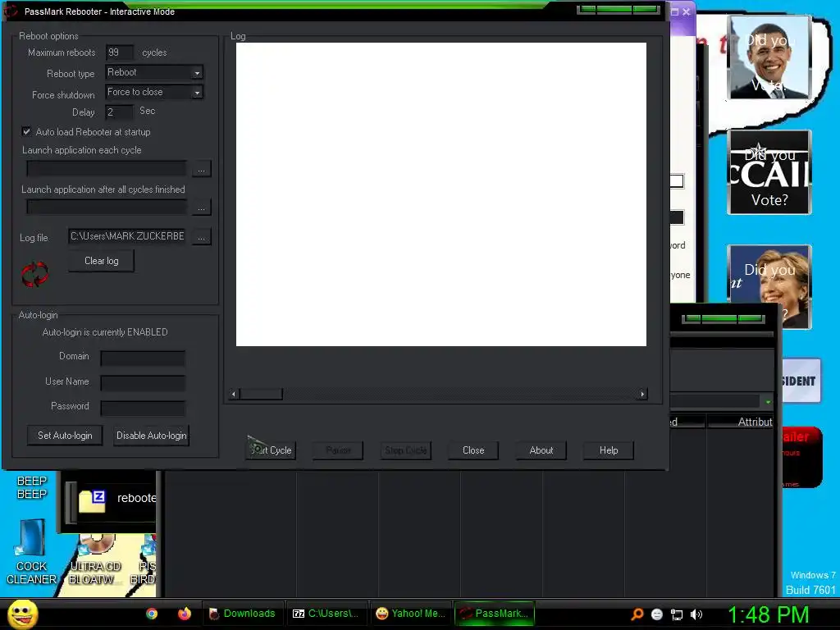The width and height of the screenshot is (840, 630).
Task: Click the Obama Did you Vote gadget
Action: [769, 57]
